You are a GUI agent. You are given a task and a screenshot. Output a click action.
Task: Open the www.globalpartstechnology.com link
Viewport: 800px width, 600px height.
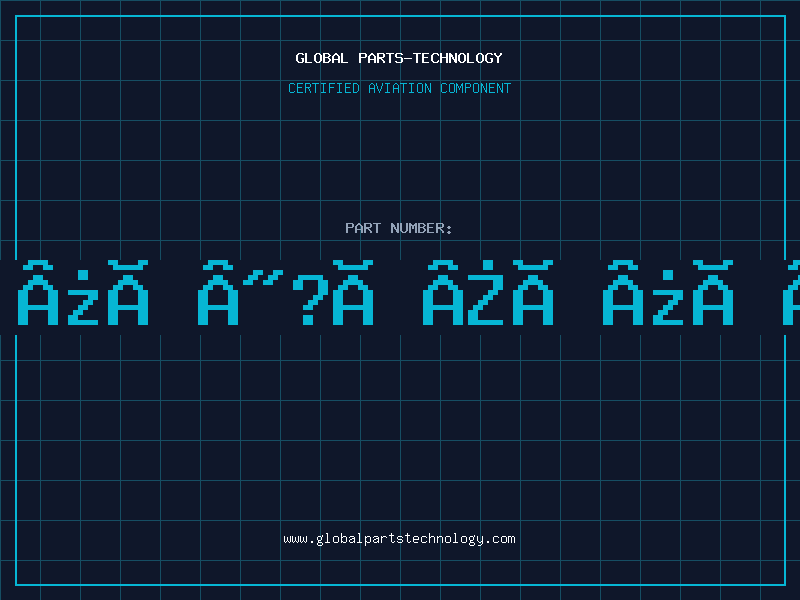tap(399, 539)
